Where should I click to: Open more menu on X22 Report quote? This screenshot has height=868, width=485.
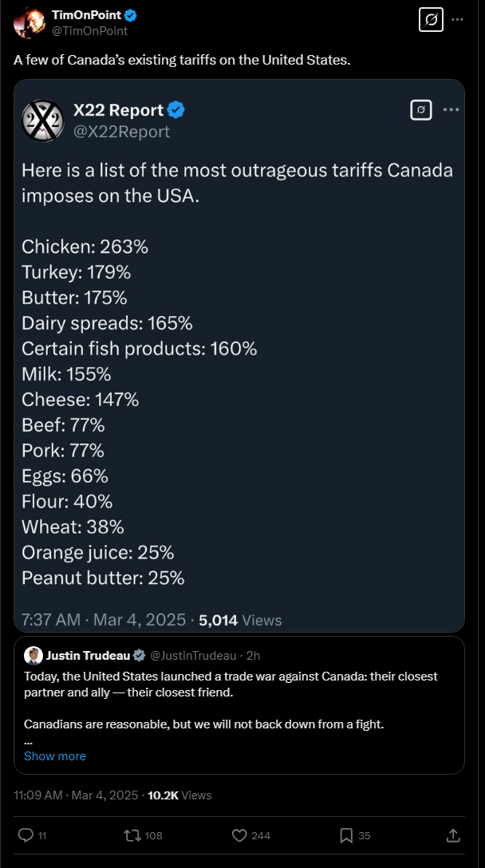pos(451,109)
